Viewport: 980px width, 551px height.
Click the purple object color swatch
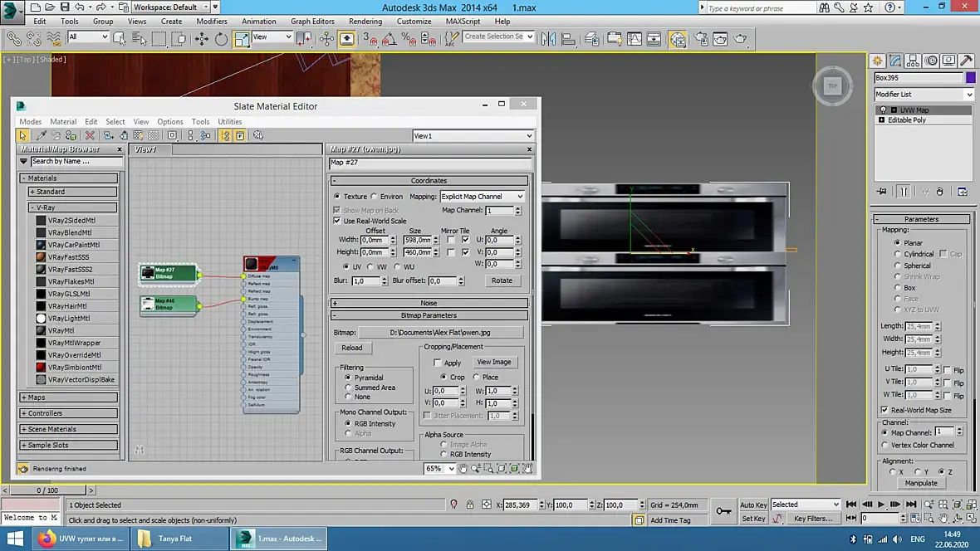point(970,77)
